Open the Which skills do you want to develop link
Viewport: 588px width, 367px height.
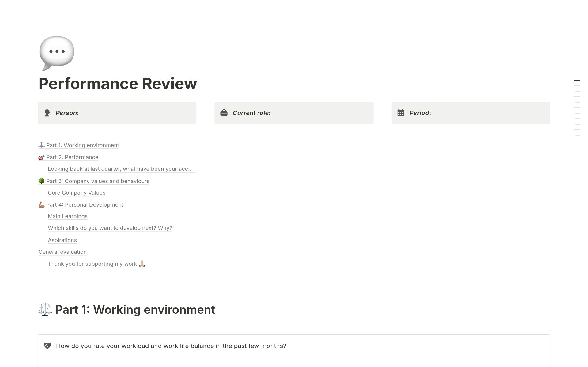coord(110,228)
